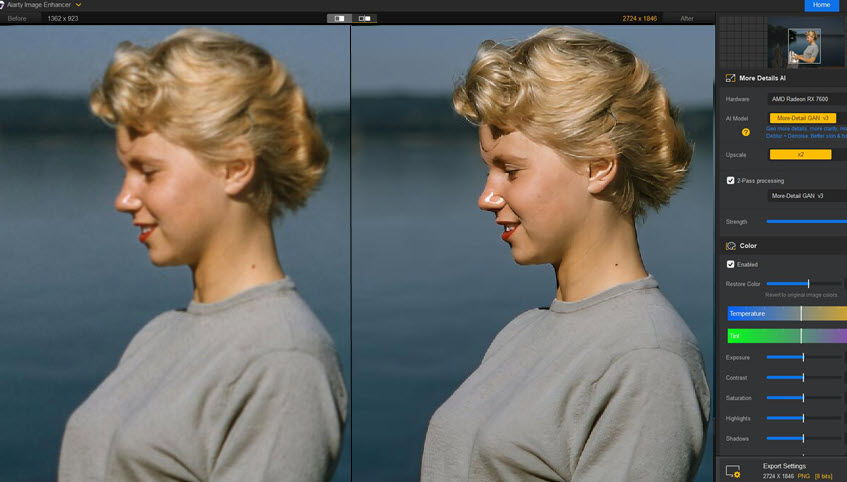Select the x2 Upscale button
This screenshot has width=847, height=482.
[x=800, y=155]
